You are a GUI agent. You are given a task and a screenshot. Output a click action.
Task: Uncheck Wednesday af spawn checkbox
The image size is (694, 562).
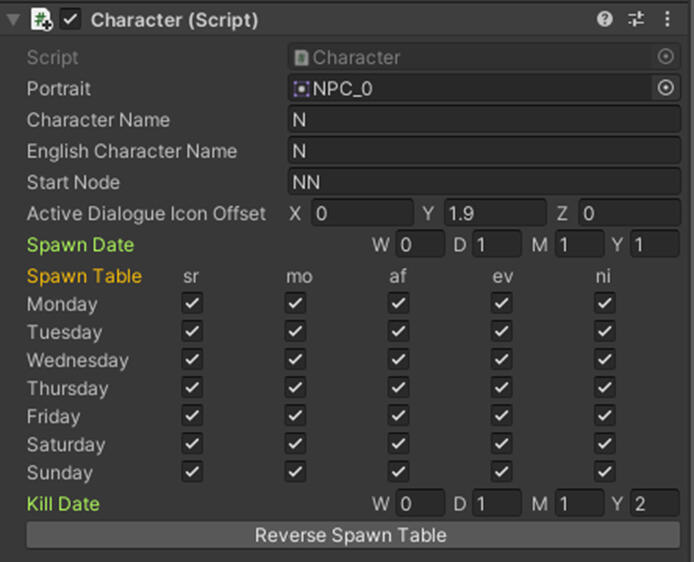(x=398, y=359)
